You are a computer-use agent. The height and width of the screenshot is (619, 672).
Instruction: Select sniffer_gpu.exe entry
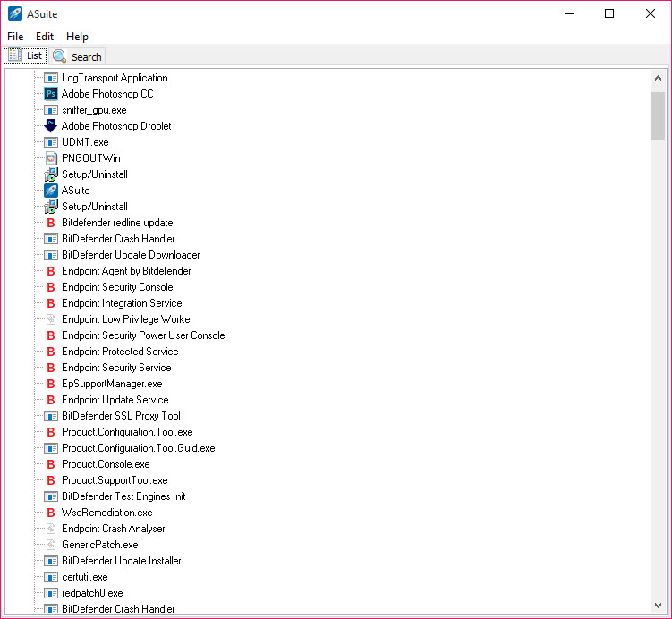pos(94,110)
